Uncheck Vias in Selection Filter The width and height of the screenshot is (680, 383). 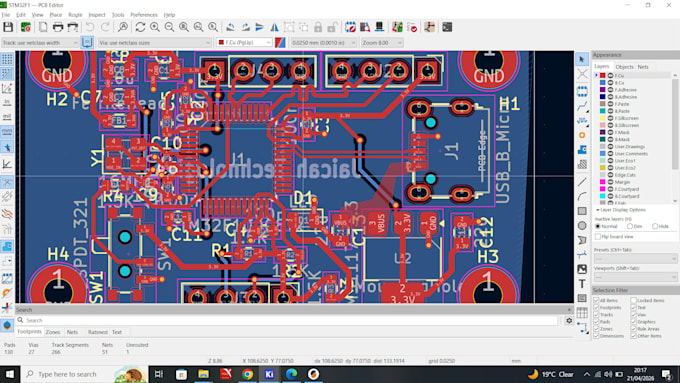click(x=634, y=314)
